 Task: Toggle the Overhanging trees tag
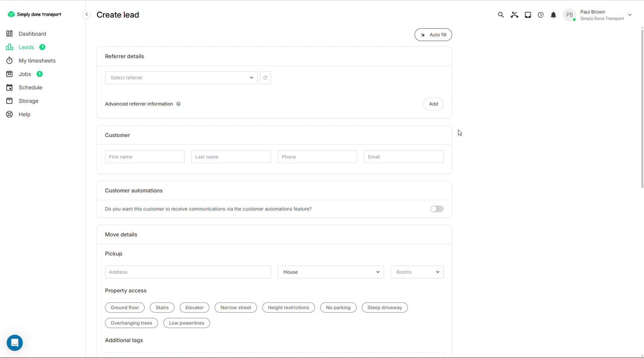coord(131,323)
